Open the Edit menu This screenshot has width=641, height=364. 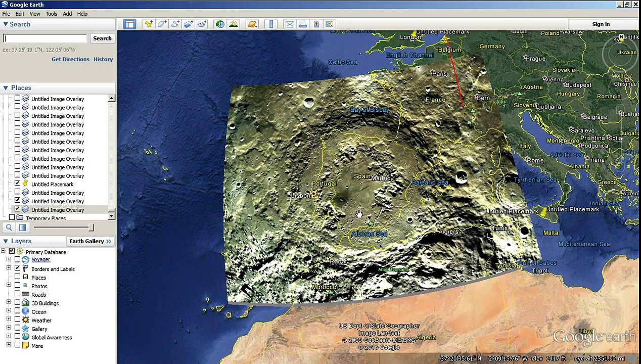(20, 14)
